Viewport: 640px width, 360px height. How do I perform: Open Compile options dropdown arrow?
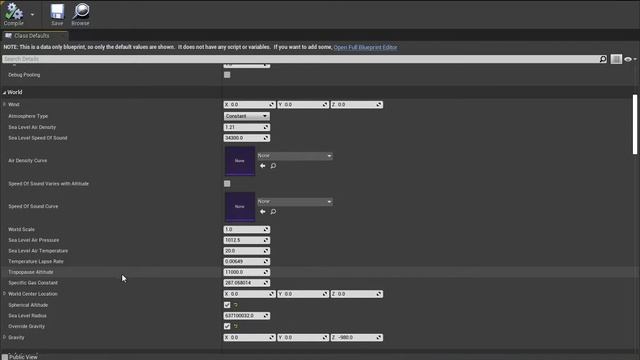tap(32, 15)
